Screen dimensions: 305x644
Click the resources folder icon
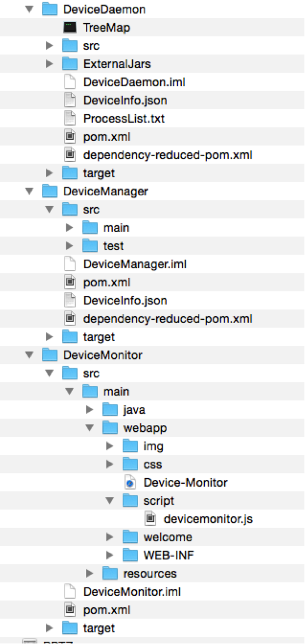tap(110, 573)
